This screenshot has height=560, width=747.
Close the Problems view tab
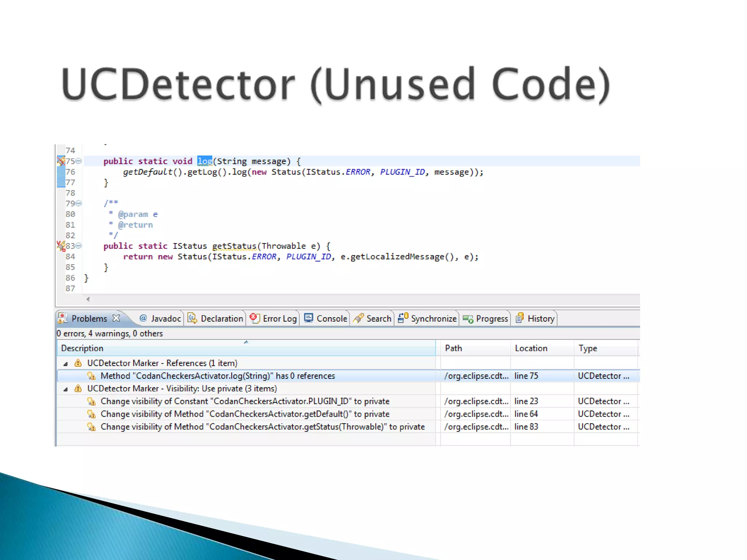[116, 318]
